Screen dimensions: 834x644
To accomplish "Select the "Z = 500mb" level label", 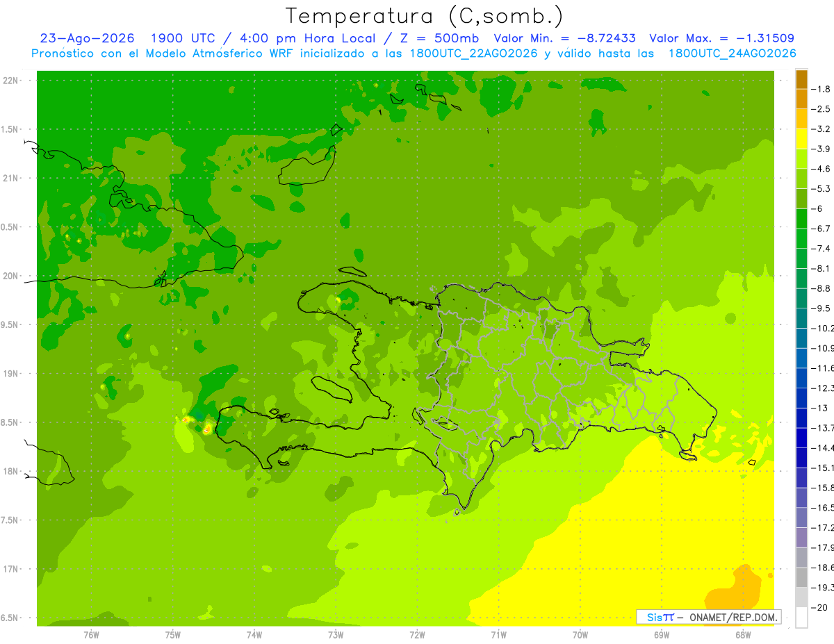I will coord(437,38).
